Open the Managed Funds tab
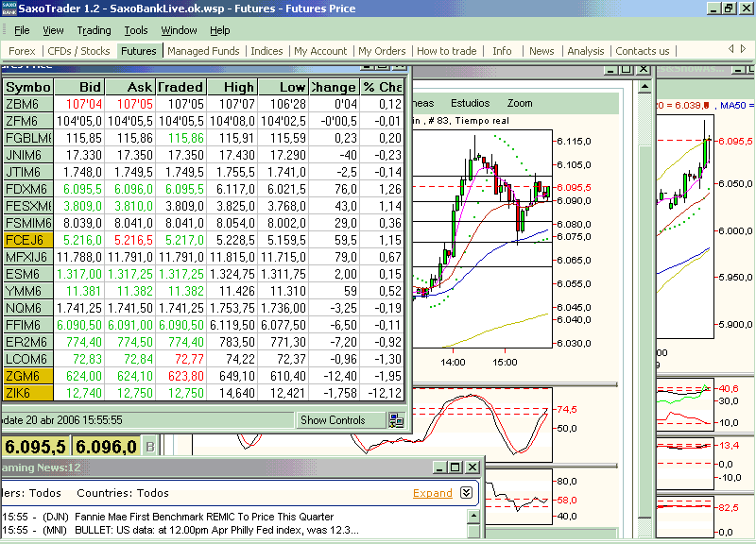Screen dimensions: 756x544 click(203, 51)
